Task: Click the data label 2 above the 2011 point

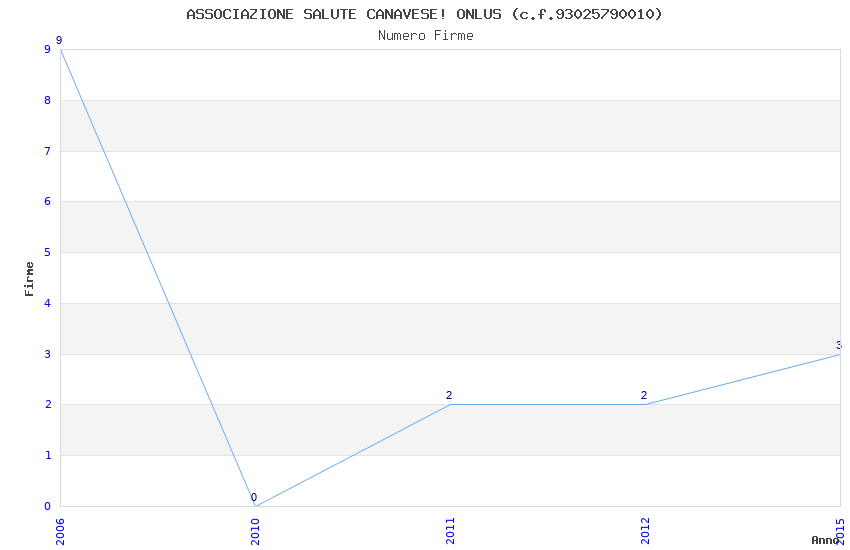Action: pyautogui.click(x=449, y=396)
